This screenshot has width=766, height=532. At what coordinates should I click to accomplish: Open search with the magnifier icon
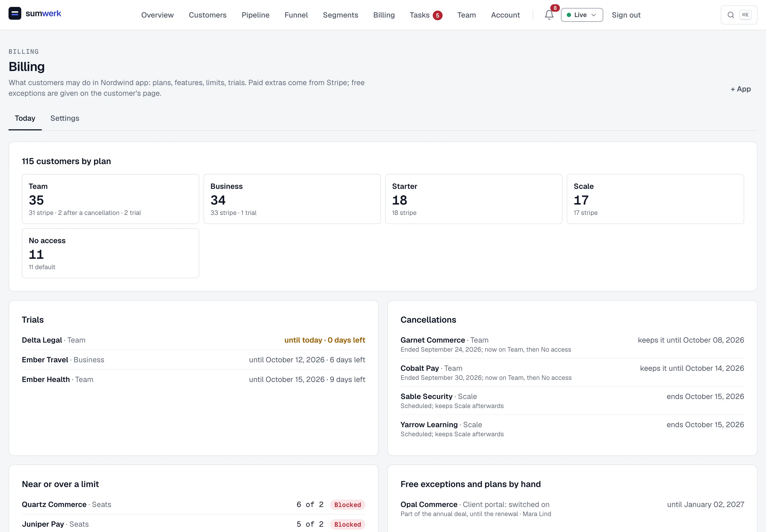(x=731, y=15)
